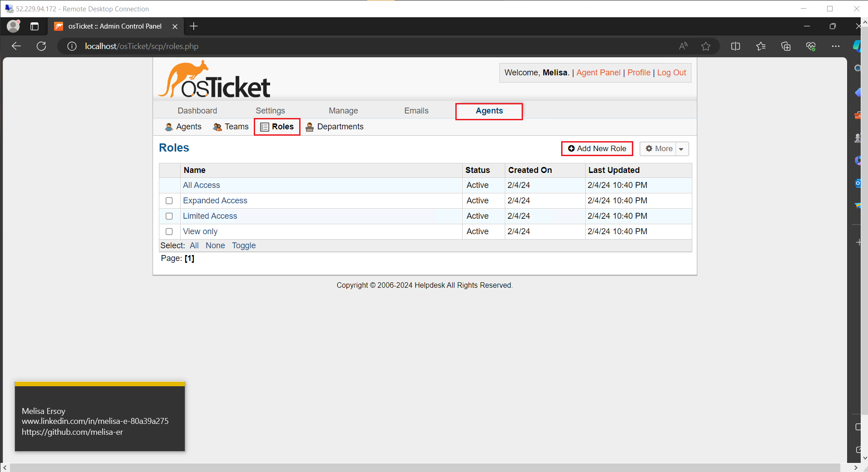
Task: Open the browser settings and more menu
Action: pyautogui.click(x=836, y=46)
